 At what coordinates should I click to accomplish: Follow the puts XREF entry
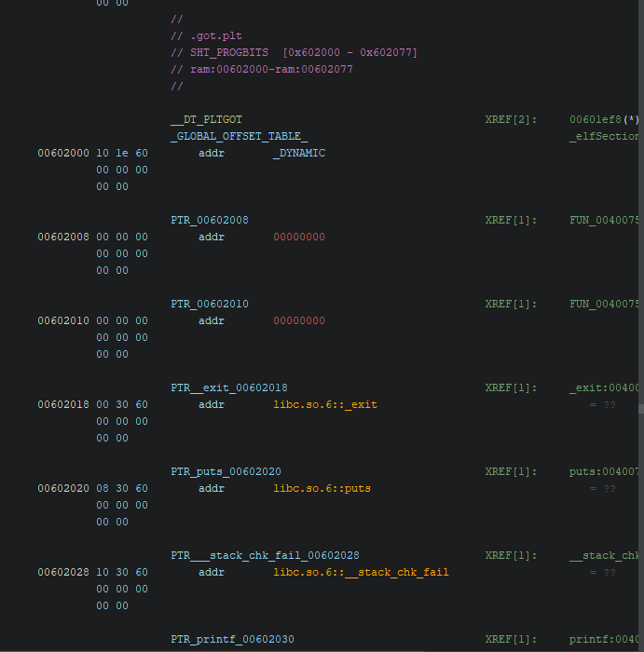tap(604, 471)
